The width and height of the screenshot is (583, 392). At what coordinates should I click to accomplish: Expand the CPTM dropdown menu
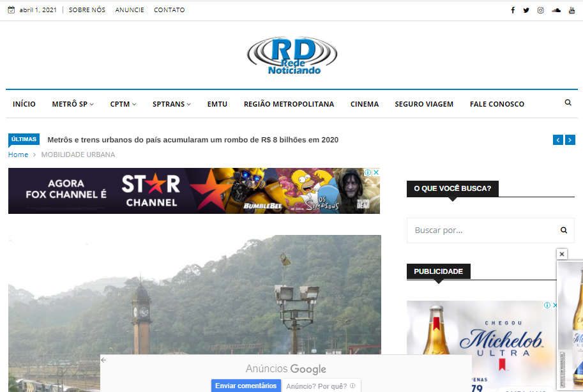click(x=123, y=104)
